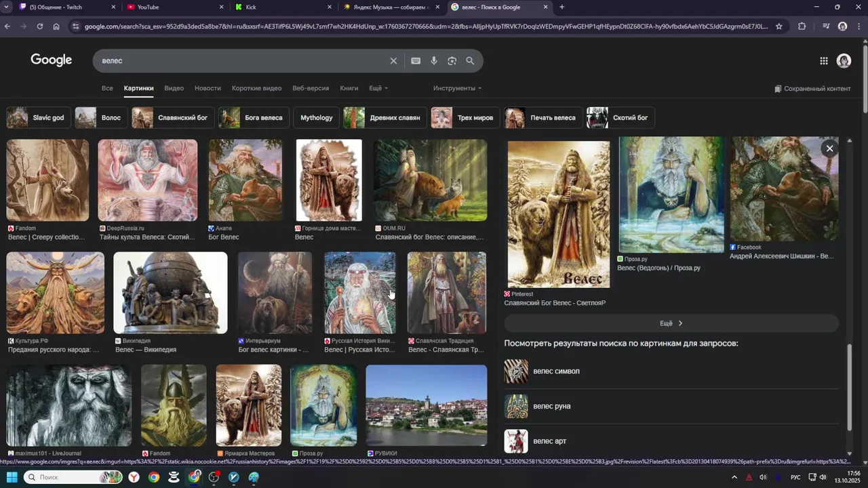This screenshot has width=868, height=488.
Task: Go to the Google logo homepage
Action: point(52,60)
